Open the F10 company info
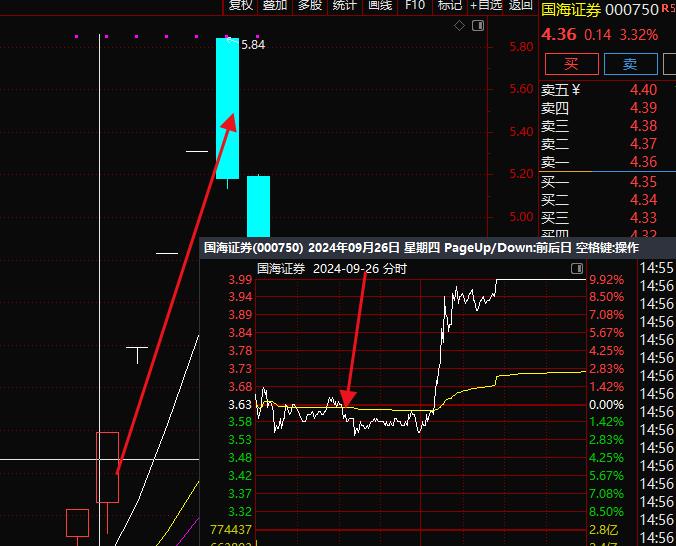 (415, 6)
